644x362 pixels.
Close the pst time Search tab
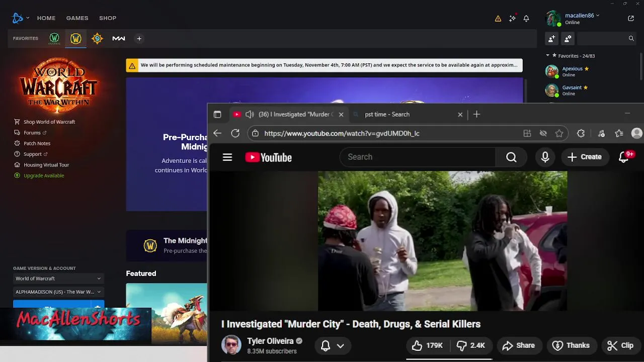point(460,115)
